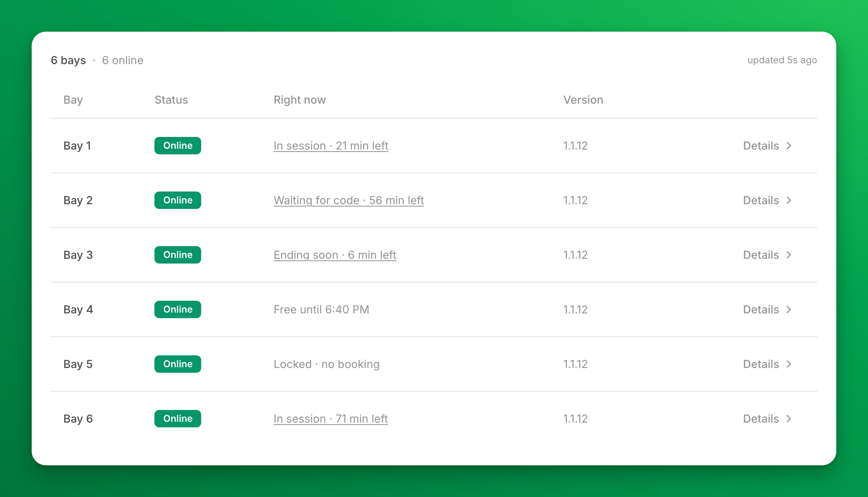868x497 pixels.
Task: Click the Online badge in Bay 2 row
Action: [x=178, y=200]
